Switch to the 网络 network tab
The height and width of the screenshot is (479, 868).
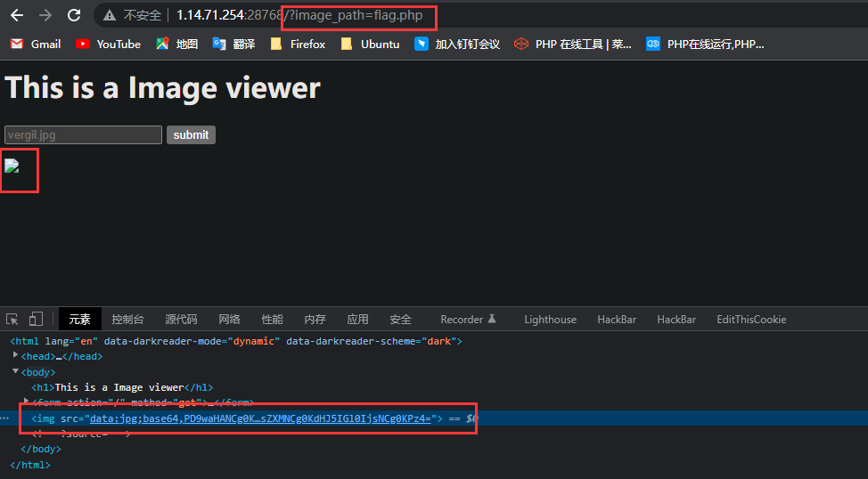coord(229,320)
